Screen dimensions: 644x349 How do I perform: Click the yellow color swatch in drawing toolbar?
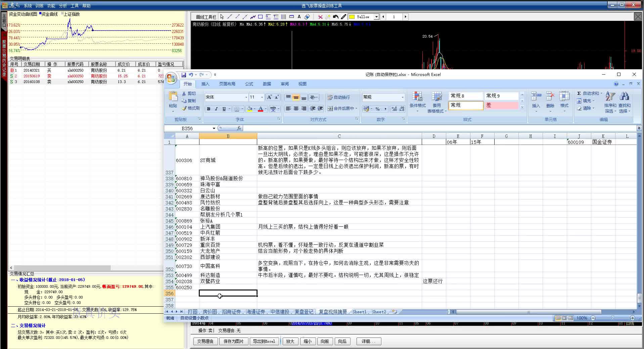click(352, 17)
